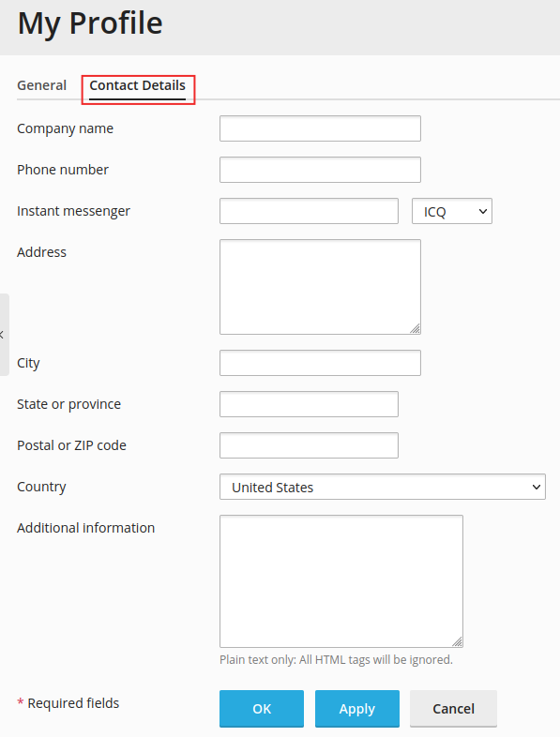
Task: Select the Contact Details tab
Action: (137, 85)
